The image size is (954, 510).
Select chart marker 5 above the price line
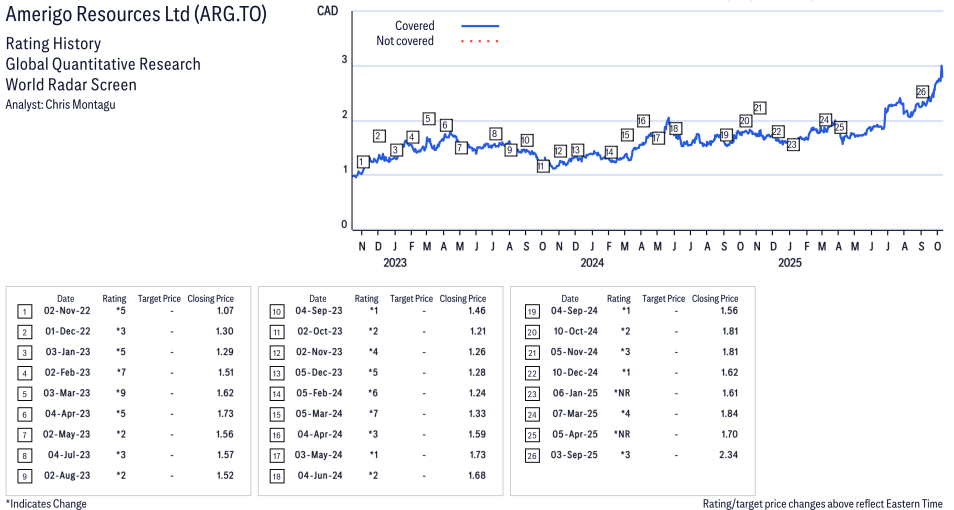[428, 119]
